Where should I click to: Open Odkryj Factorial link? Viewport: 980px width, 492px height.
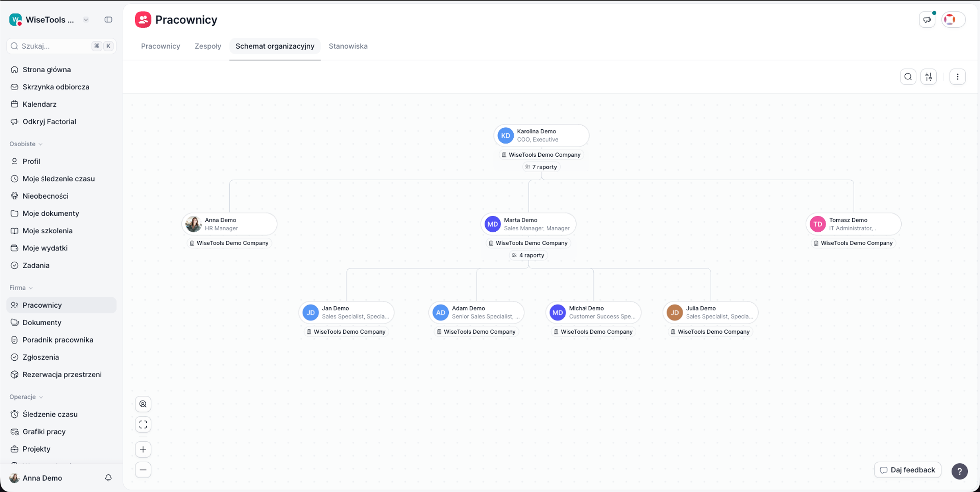tap(61, 122)
